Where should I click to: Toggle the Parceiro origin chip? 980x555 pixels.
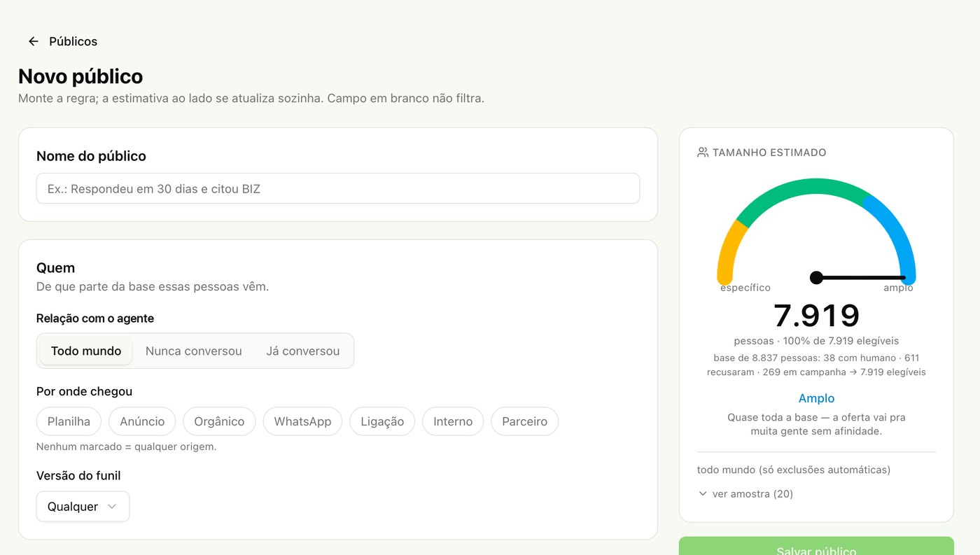click(x=524, y=421)
